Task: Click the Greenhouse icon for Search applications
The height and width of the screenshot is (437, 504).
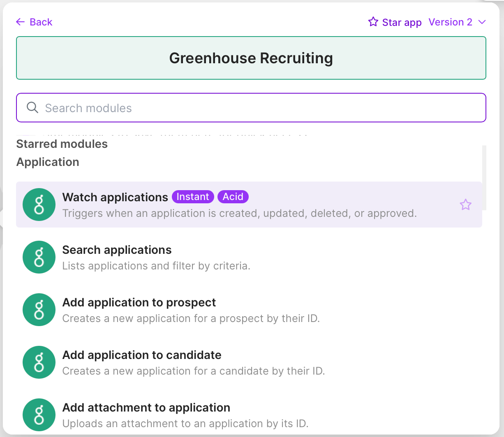Action: (39, 257)
